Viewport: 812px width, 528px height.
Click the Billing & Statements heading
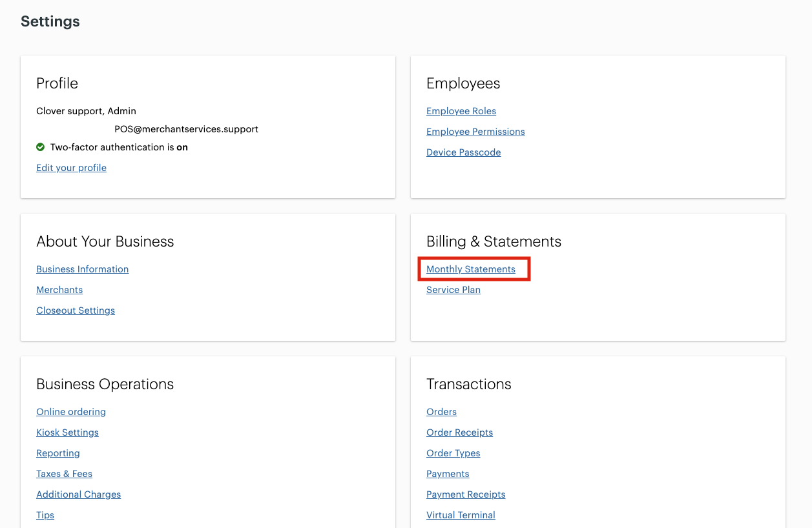point(494,241)
